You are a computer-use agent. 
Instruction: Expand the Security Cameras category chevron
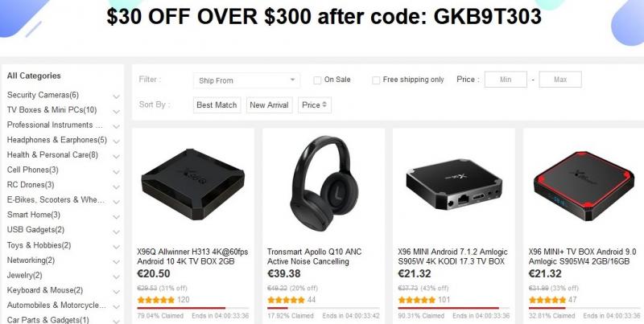[x=116, y=96]
